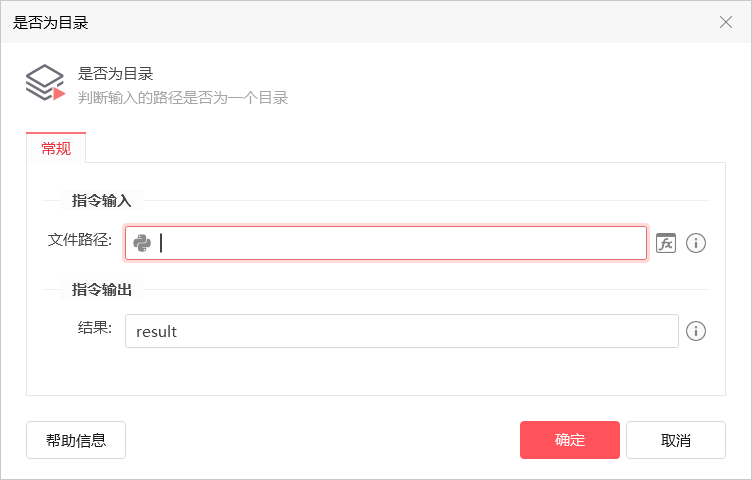Image resolution: width=752 pixels, height=480 pixels.
Task: Click the stacked layers command icon
Action: pos(46,82)
